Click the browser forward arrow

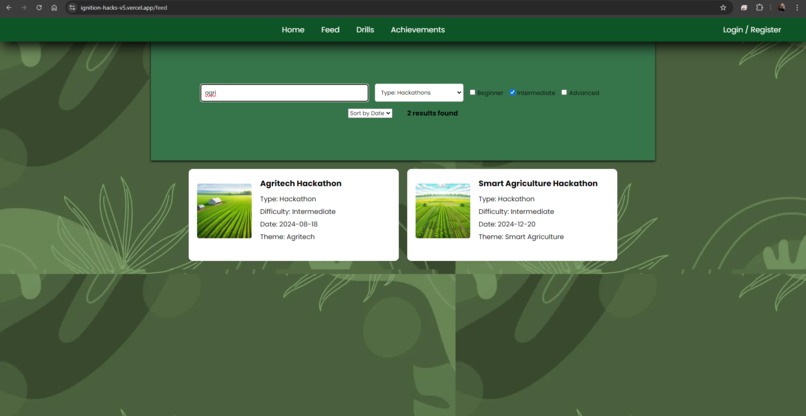point(24,8)
